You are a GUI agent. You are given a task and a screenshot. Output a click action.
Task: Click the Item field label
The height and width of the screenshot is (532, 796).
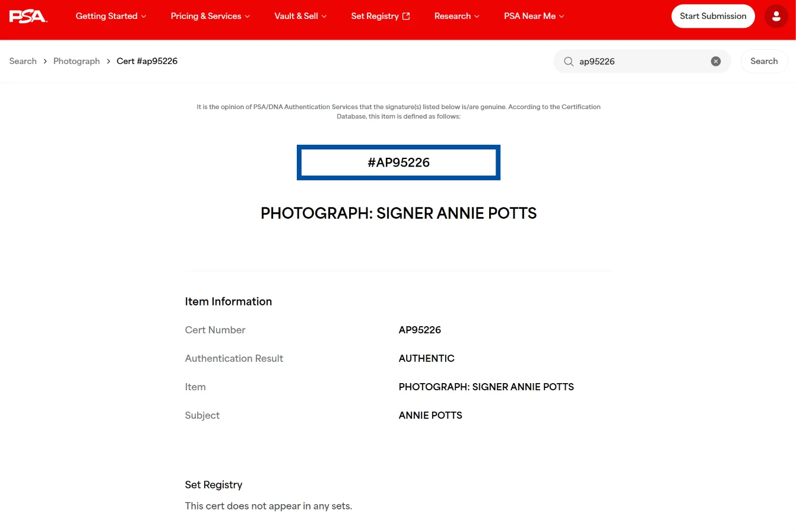click(195, 387)
